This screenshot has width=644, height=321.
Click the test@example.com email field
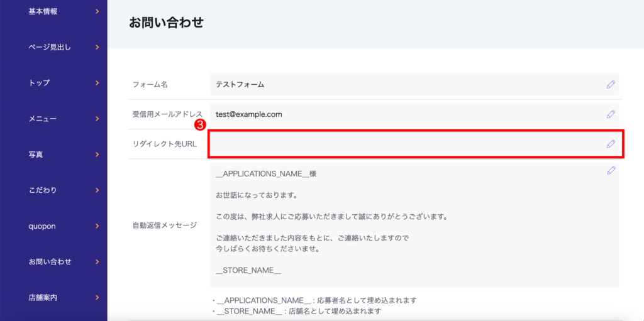coord(402,114)
